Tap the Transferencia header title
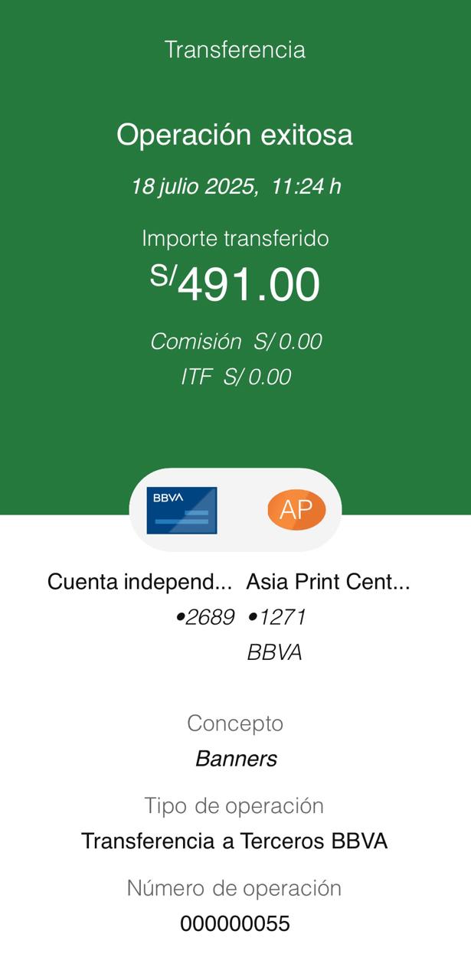Viewport: 471px width, 980px height. [235, 50]
